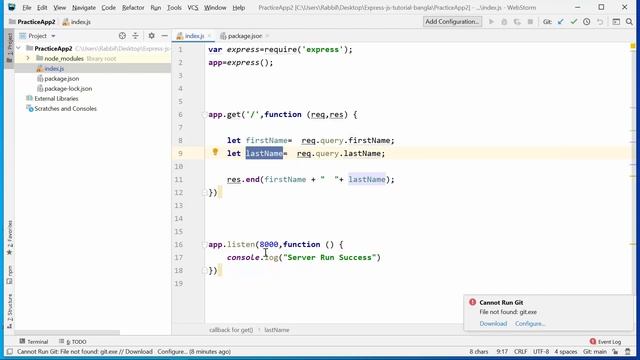Viewport: 640px width, 360px height.
Task: Open the Favorites side tool window
Action: (x=10, y=238)
